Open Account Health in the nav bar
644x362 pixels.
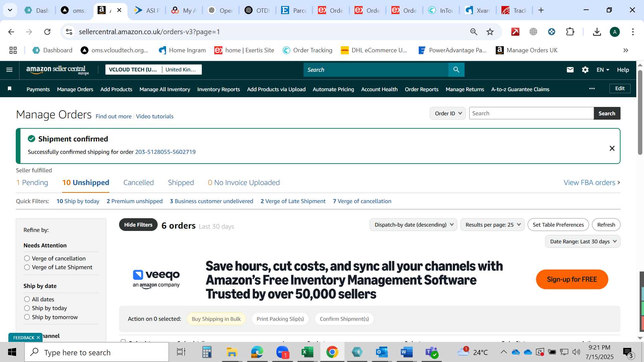[x=379, y=89]
